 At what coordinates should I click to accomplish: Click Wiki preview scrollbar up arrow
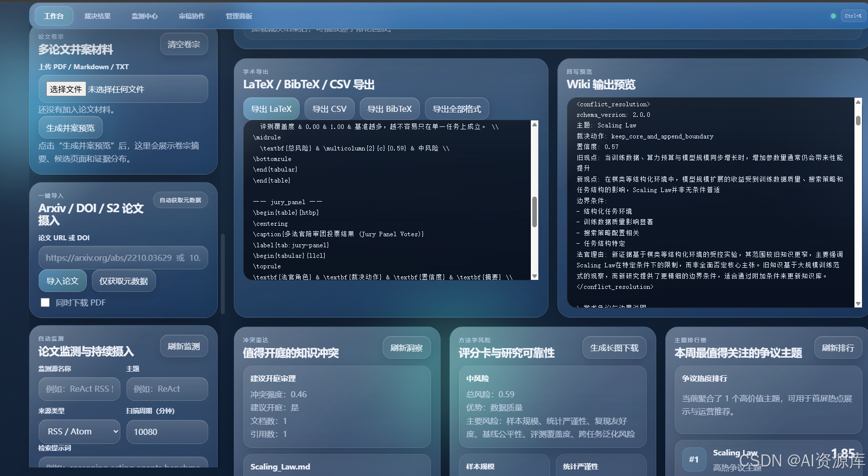coord(858,102)
